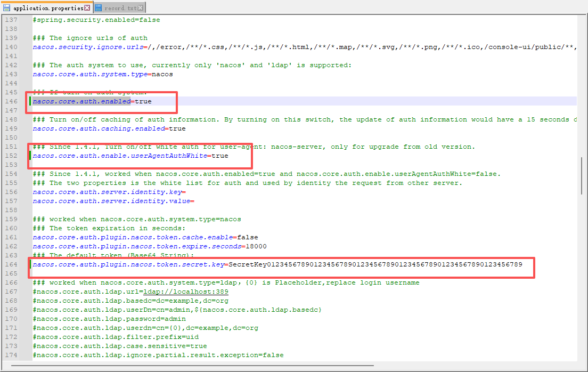The width and height of the screenshot is (588, 372).
Task: Click line number 146 in the gutter
Action: coord(11,101)
